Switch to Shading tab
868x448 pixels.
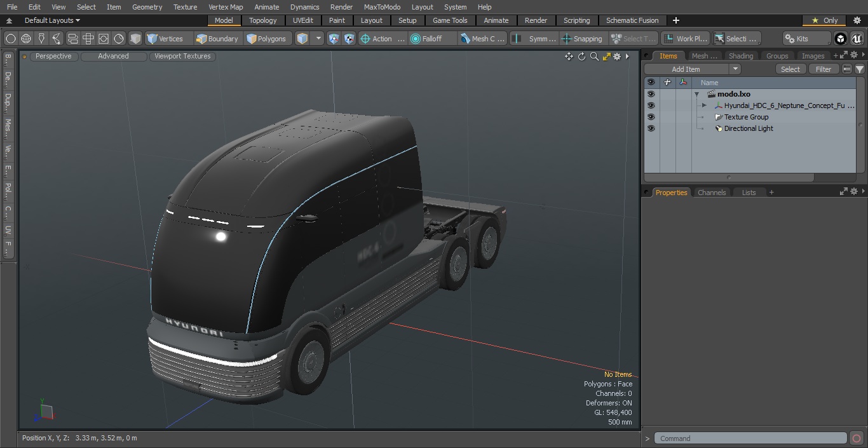tap(740, 56)
